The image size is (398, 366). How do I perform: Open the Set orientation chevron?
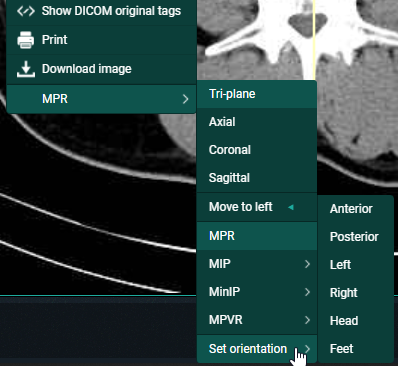pos(307,349)
